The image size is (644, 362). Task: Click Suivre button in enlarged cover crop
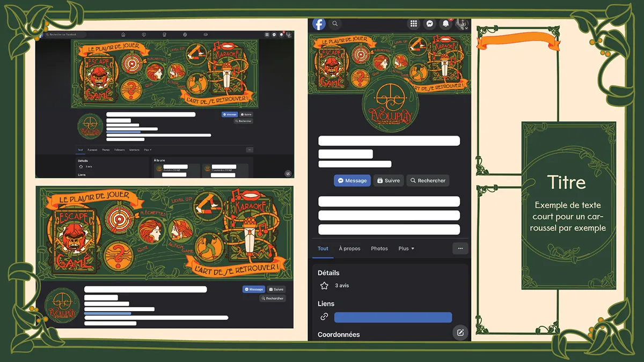click(276, 289)
